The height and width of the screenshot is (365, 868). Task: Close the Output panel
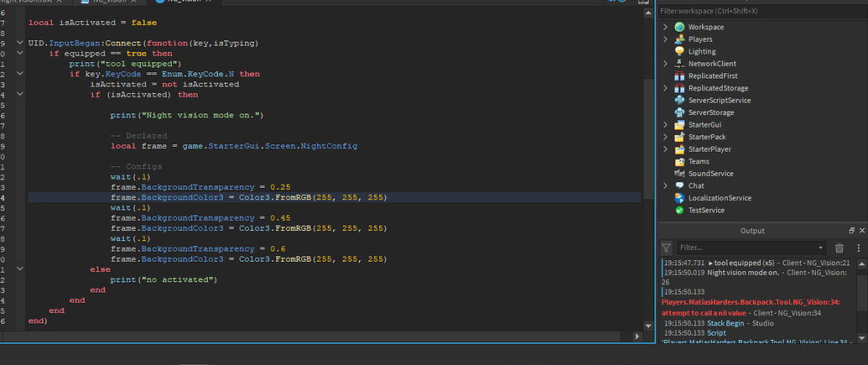pyautogui.click(x=862, y=231)
